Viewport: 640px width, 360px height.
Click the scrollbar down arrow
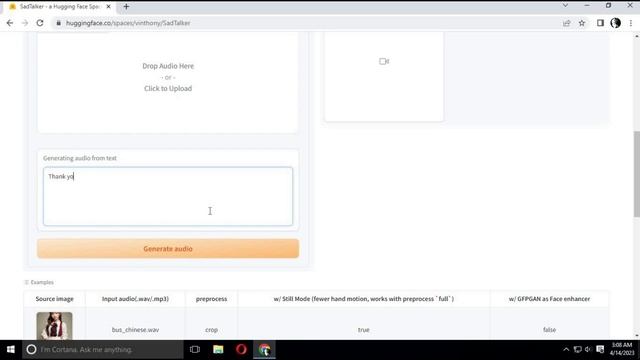coord(636,336)
